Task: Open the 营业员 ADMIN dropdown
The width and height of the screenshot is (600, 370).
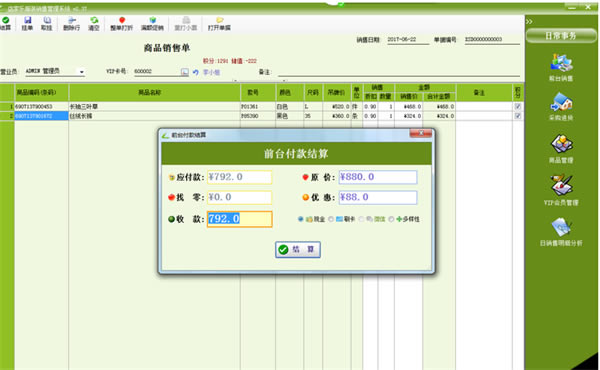Action: [x=82, y=72]
